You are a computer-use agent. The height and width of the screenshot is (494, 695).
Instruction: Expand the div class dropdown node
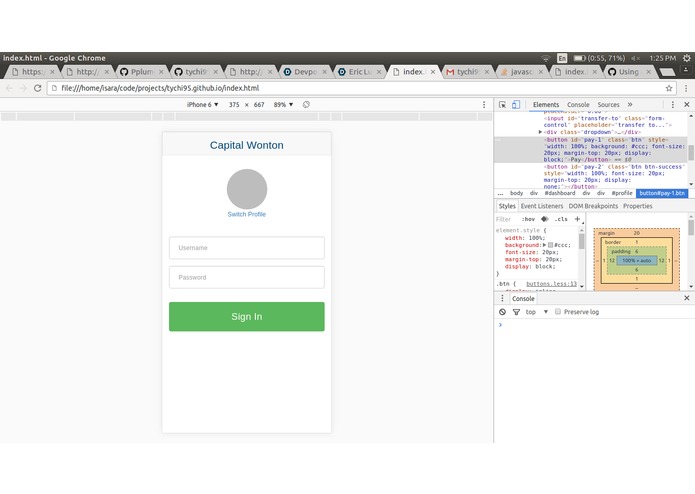pos(540,132)
